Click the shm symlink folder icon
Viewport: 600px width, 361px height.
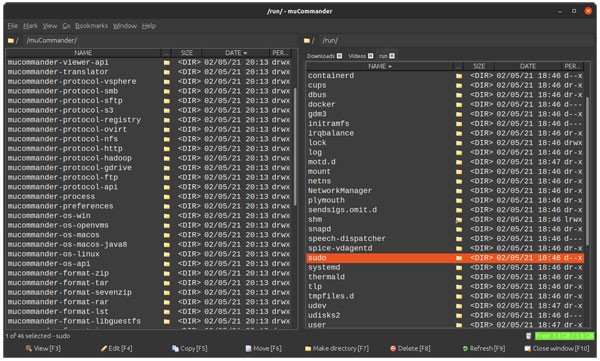pos(459,220)
